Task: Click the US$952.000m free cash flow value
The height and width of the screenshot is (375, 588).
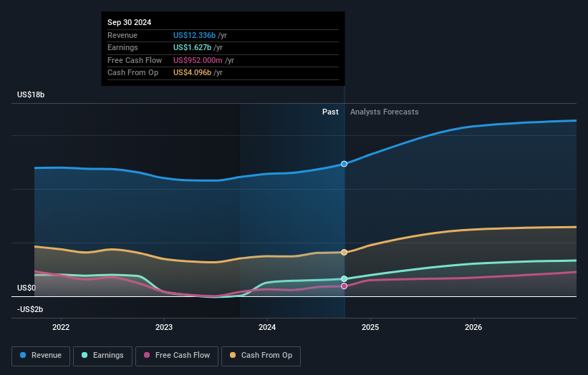Action: [198, 60]
